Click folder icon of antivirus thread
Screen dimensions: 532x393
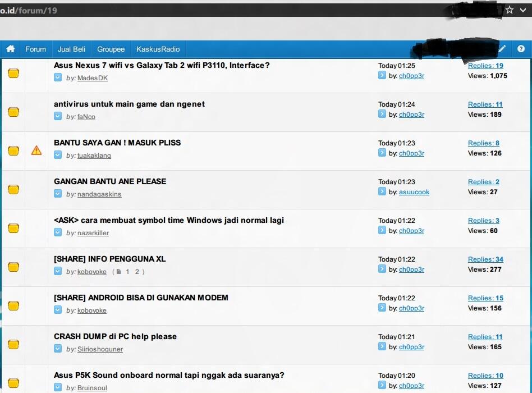(x=13, y=112)
